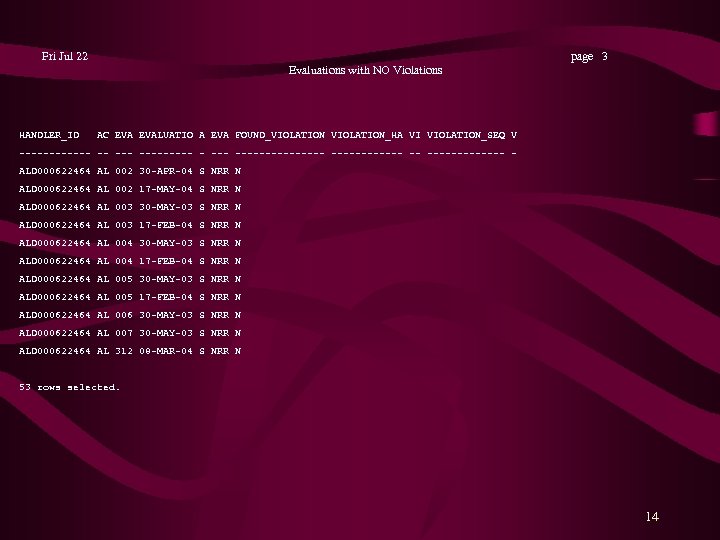Click NRR in the 17-MAY-04 row
The height and width of the screenshot is (540, 720).
(x=219, y=189)
